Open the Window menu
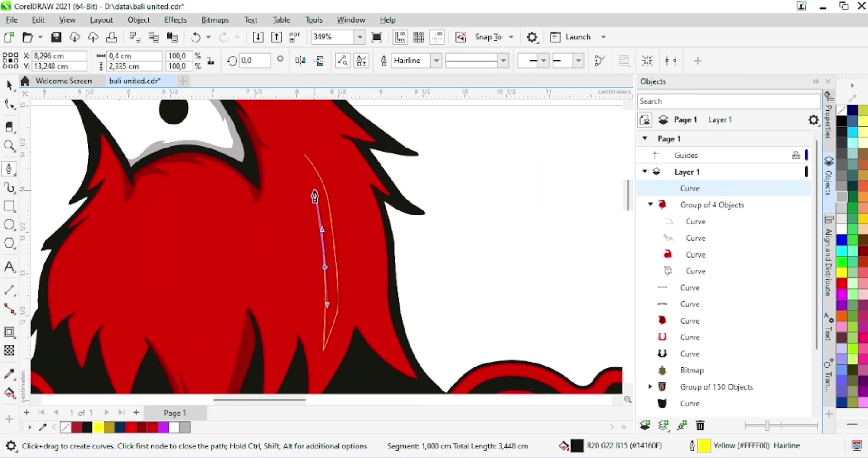The width and height of the screenshot is (868, 458). pyautogui.click(x=351, y=20)
